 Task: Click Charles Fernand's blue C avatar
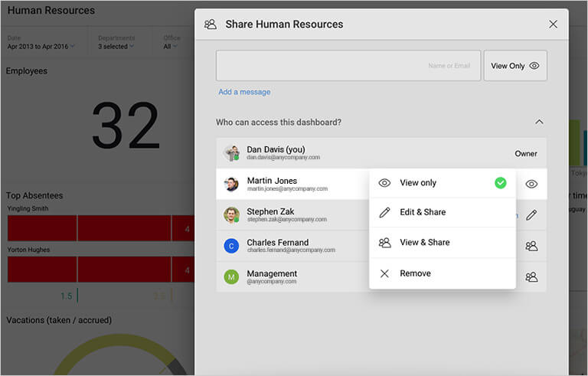231,246
